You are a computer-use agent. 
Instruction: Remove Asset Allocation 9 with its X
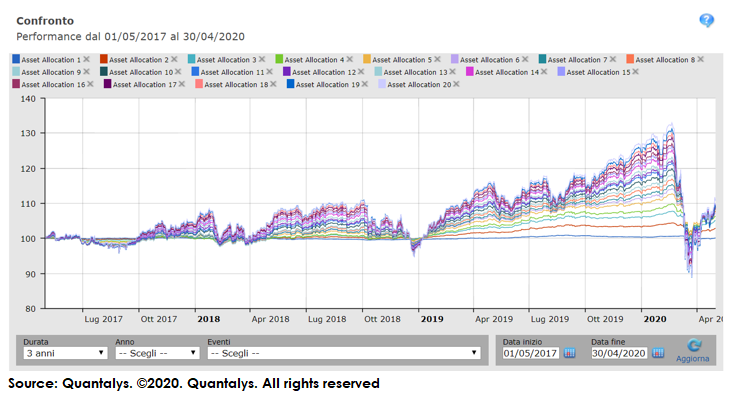pos(86,72)
